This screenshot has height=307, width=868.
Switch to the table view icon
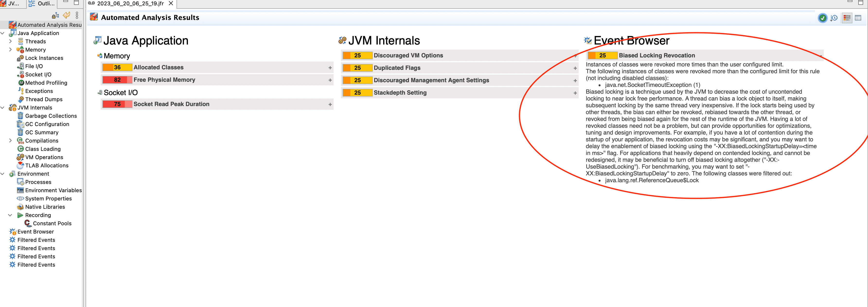click(858, 18)
